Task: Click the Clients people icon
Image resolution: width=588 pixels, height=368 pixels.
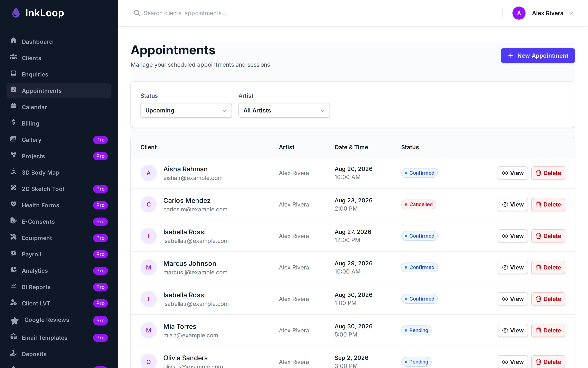Action: point(13,57)
